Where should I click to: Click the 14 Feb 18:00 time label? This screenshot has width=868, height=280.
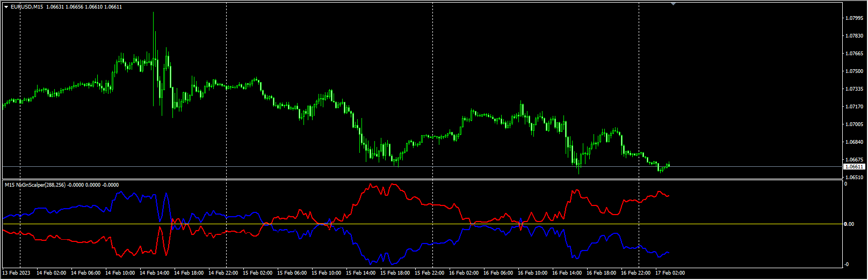(x=189, y=273)
